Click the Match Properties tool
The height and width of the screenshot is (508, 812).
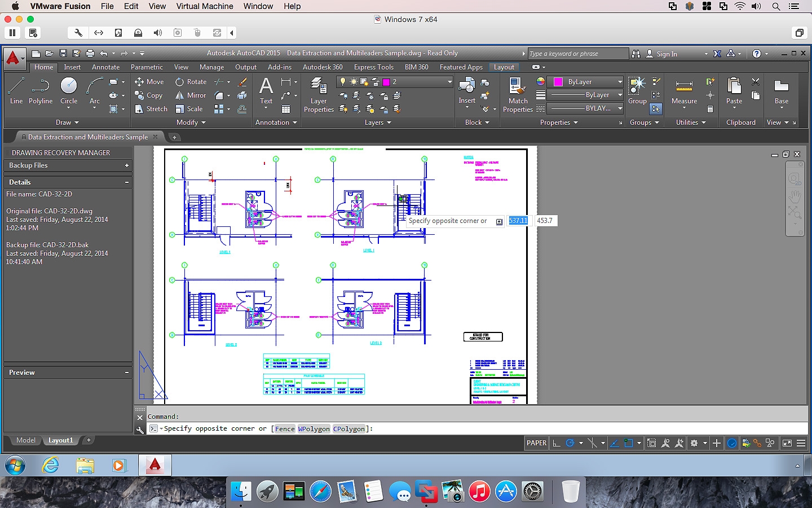[x=518, y=95]
